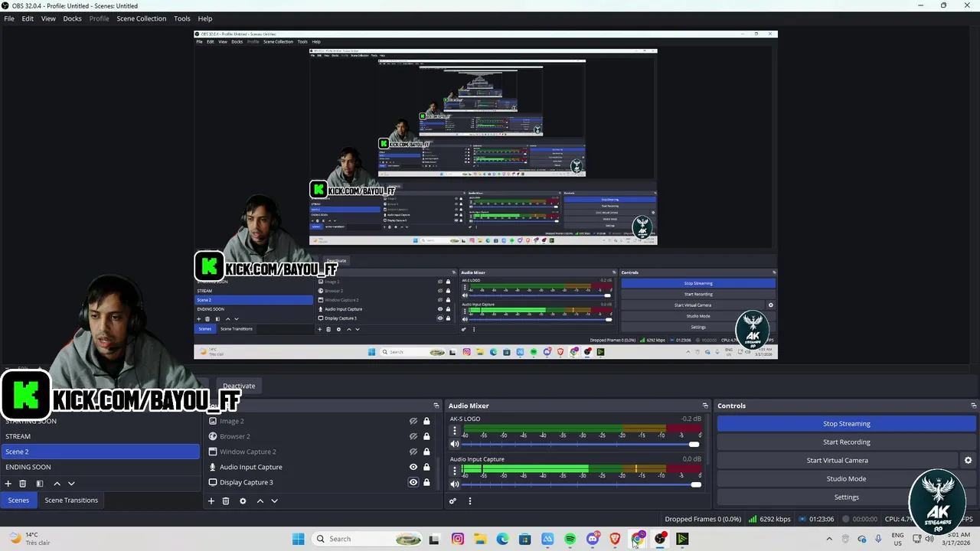The width and height of the screenshot is (980, 551).
Task: Select the ENDING SOON scene
Action: click(x=100, y=467)
